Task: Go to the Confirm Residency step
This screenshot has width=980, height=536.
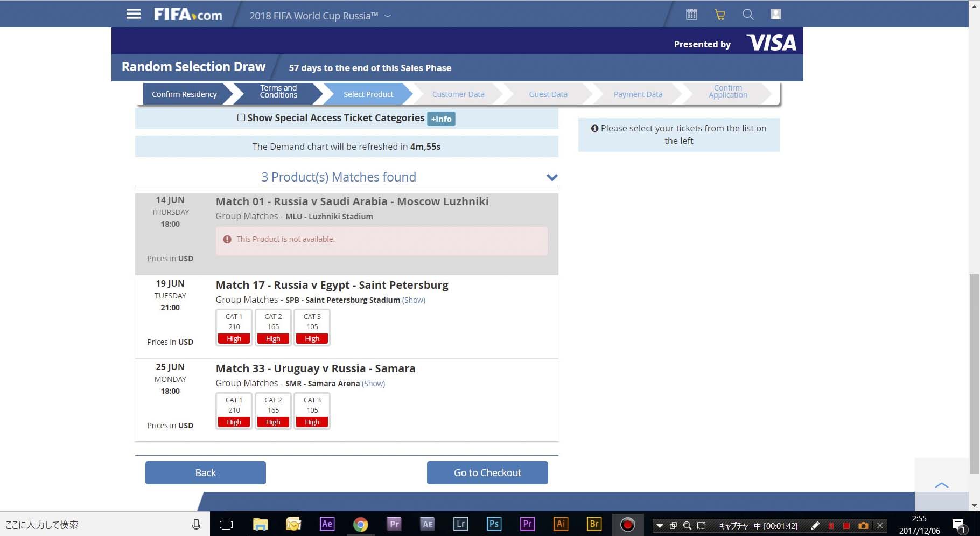Action: point(184,94)
